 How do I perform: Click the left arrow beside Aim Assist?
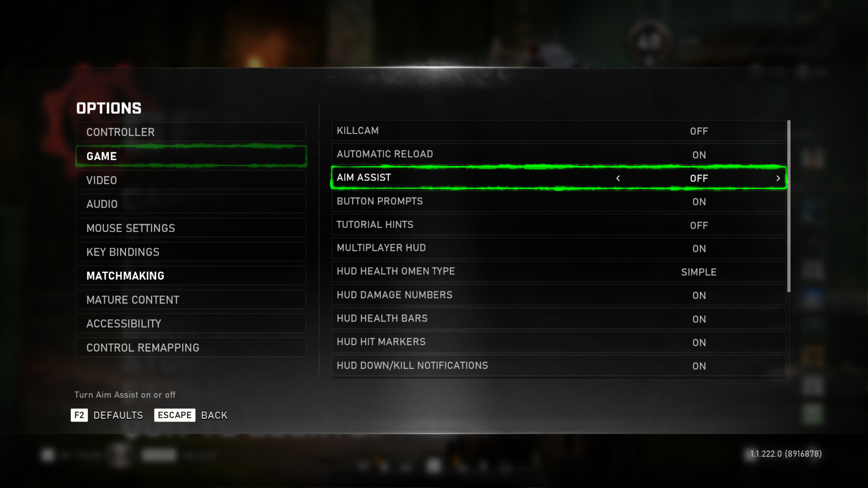tap(618, 178)
